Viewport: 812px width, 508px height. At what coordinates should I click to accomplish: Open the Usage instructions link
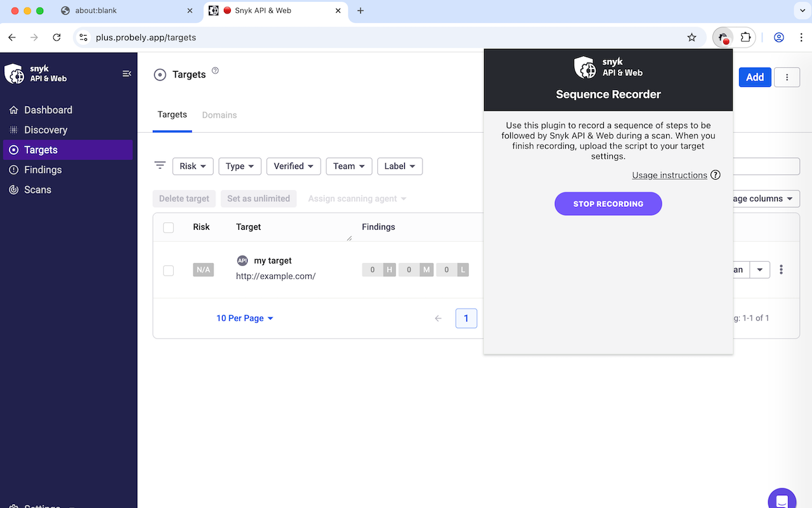(x=669, y=175)
